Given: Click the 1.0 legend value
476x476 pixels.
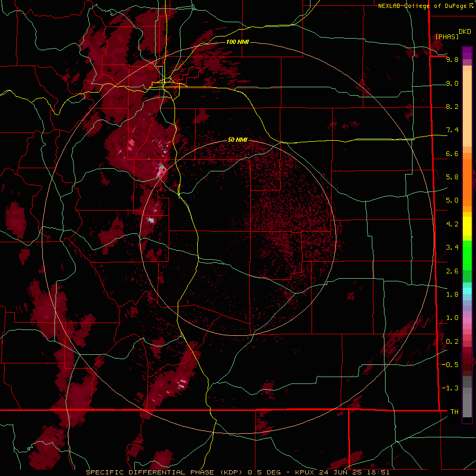Looking at the screenshot, I should point(452,318).
